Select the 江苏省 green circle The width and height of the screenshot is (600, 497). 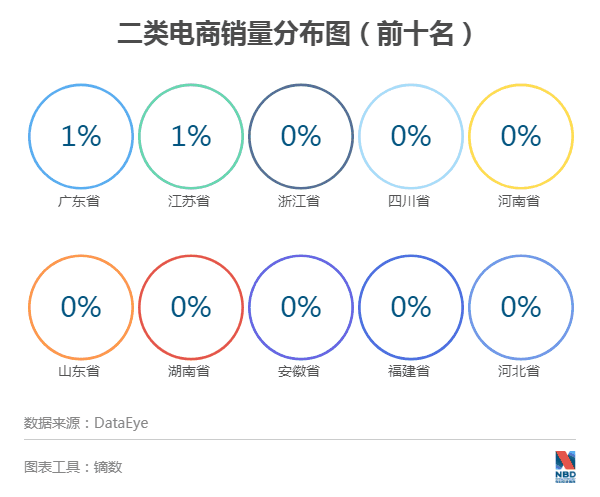tap(191, 136)
